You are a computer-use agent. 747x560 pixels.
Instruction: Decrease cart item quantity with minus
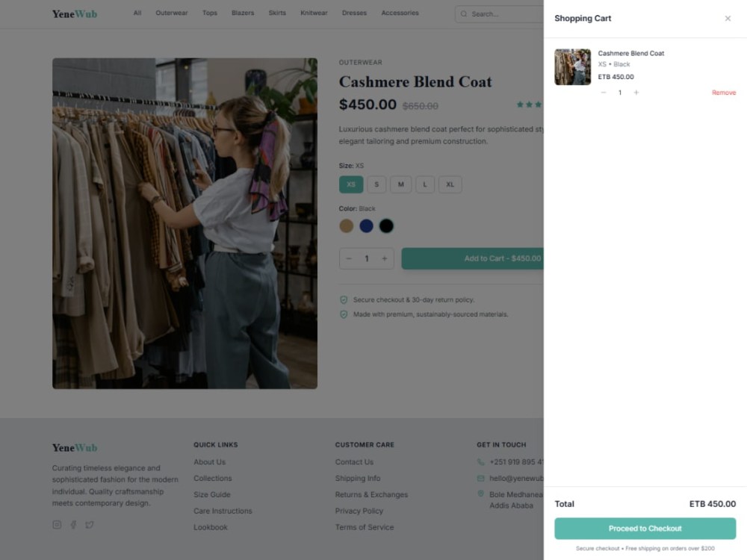pos(604,93)
